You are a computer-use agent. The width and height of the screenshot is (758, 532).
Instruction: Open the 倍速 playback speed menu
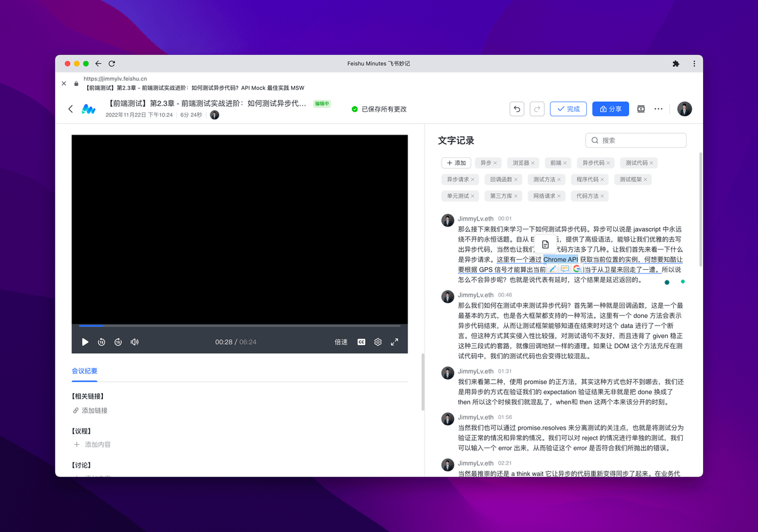[341, 342]
